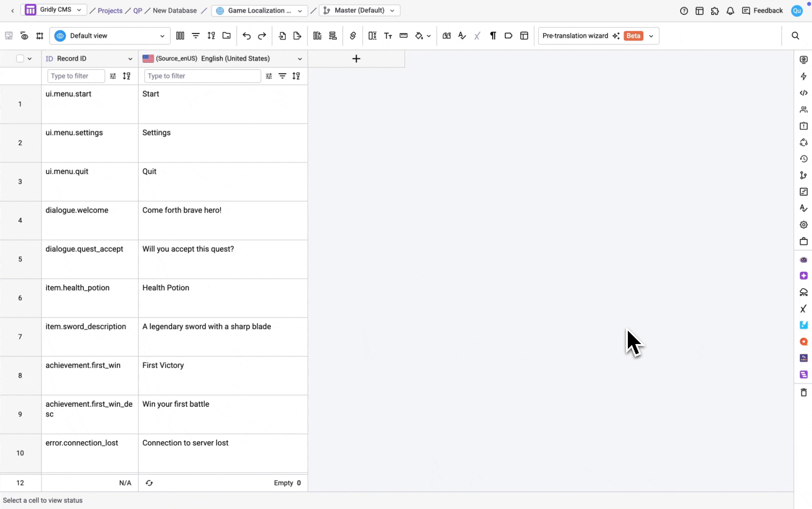Click the paint bucket fill color icon

pyautogui.click(x=419, y=36)
